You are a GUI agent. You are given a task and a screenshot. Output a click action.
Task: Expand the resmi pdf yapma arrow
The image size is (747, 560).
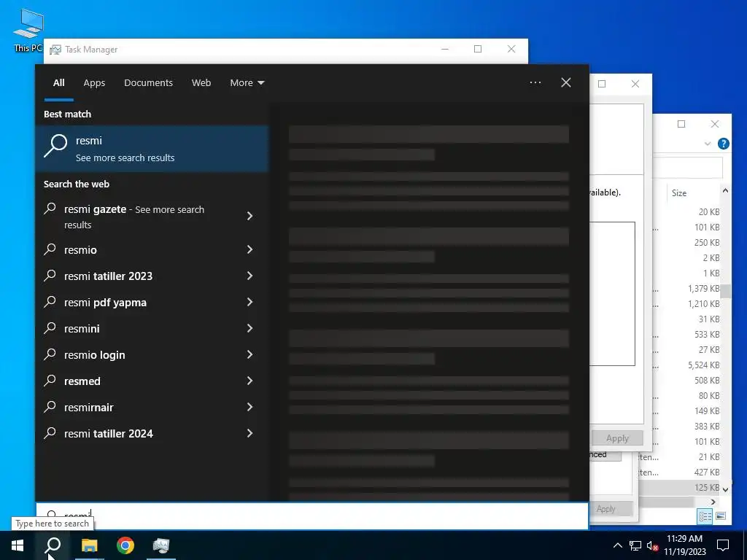(250, 302)
